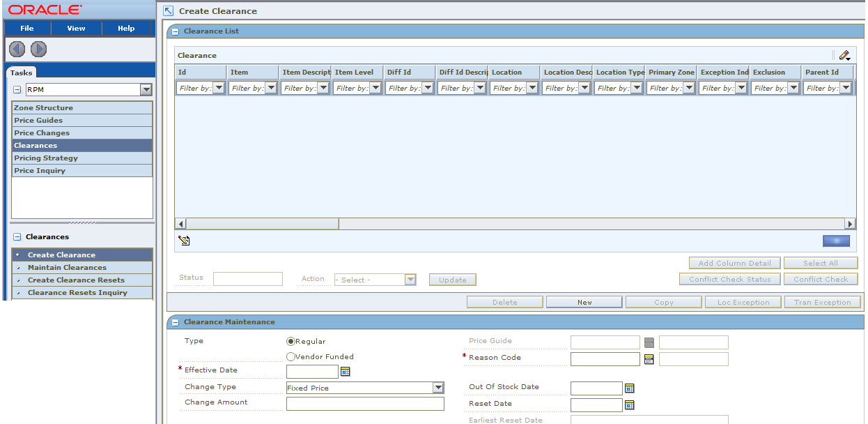Viewport: 868px width, 424px height.
Task: Click the corner arrow icon beside Create Clearance title
Action: tap(167, 10)
